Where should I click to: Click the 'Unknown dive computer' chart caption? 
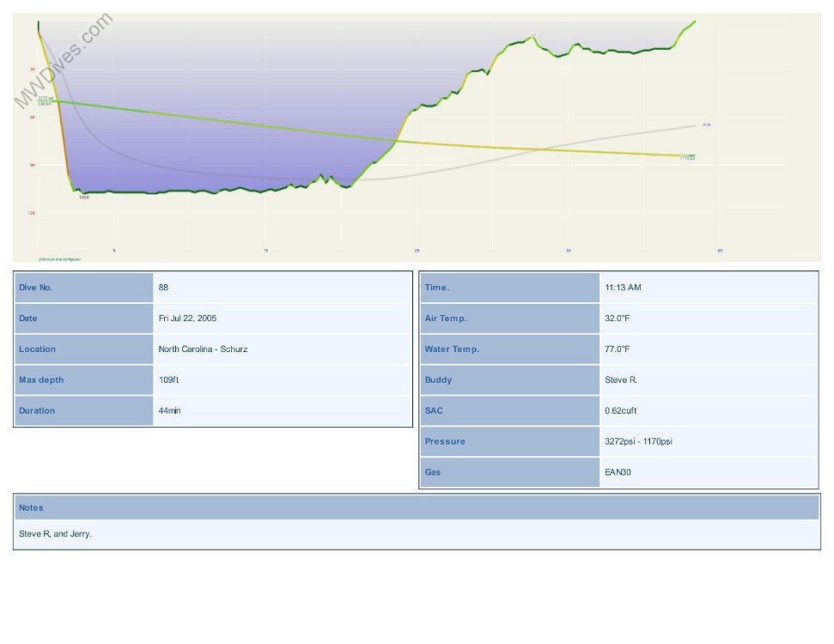click(x=59, y=259)
